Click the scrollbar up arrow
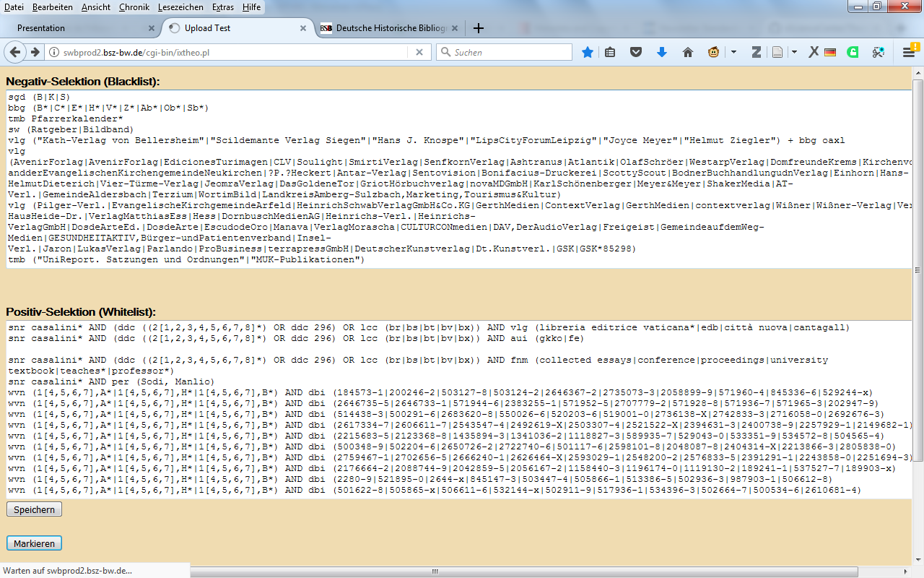Image resolution: width=924 pixels, height=578 pixels. [918, 73]
